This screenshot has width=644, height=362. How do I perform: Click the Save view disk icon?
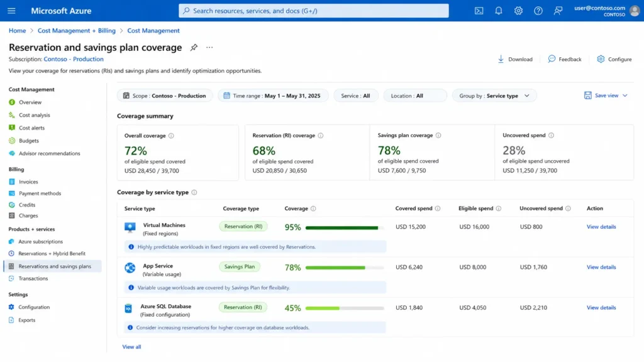588,96
